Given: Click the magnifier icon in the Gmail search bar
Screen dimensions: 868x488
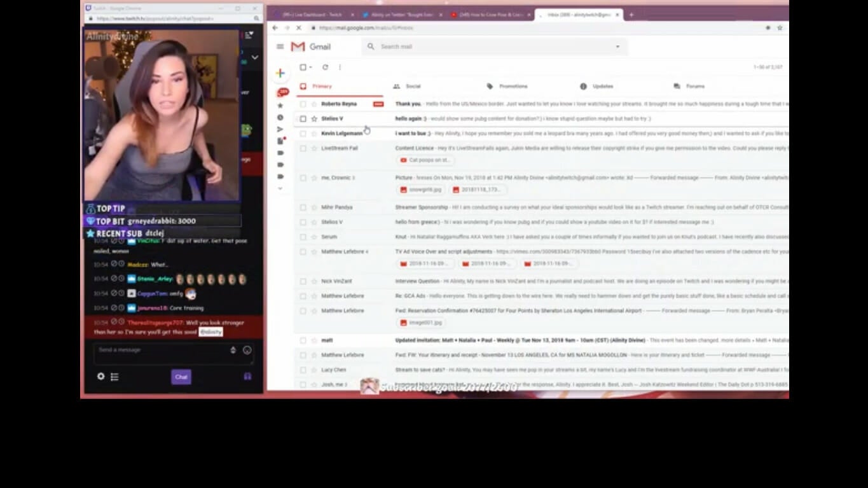Looking at the screenshot, I should tap(371, 46).
